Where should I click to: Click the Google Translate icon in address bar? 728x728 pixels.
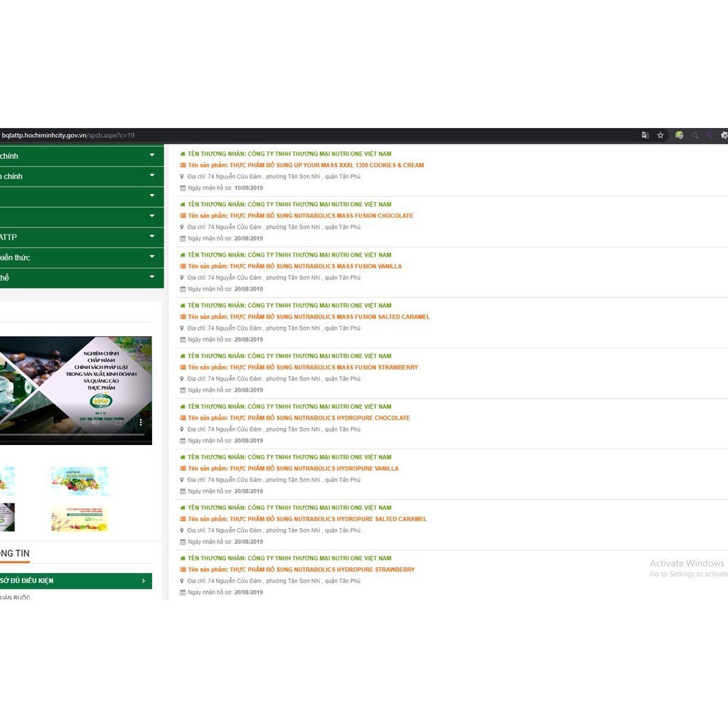(645, 135)
